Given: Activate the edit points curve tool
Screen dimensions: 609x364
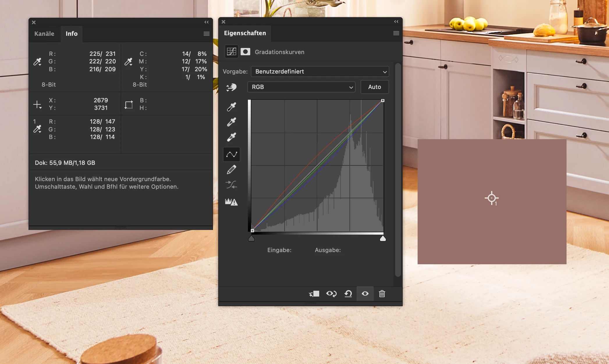Looking at the screenshot, I should coord(231,154).
